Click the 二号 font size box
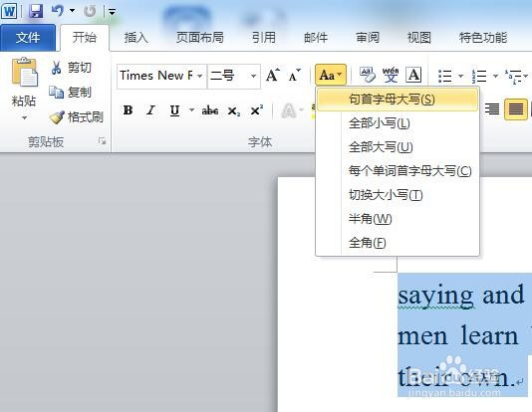This screenshot has height=412, width=532. coord(228,76)
